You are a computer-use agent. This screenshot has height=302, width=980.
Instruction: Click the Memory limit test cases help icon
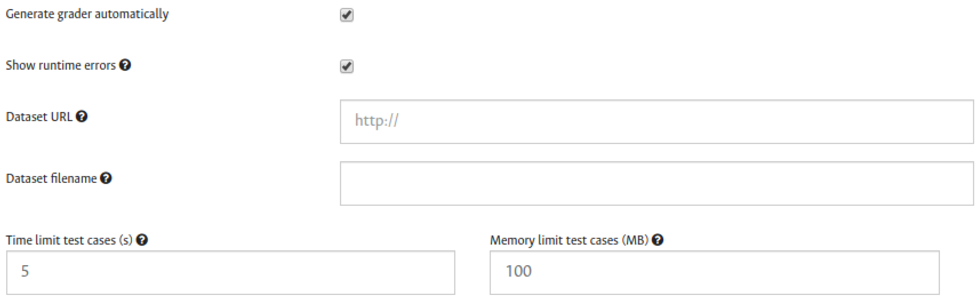pos(658,240)
